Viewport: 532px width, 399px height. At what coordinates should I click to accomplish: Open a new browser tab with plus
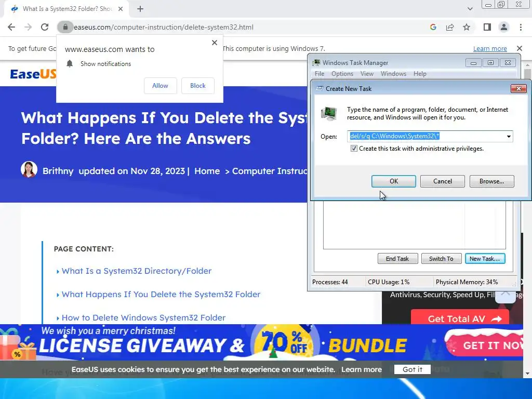(x=140, y=9)
